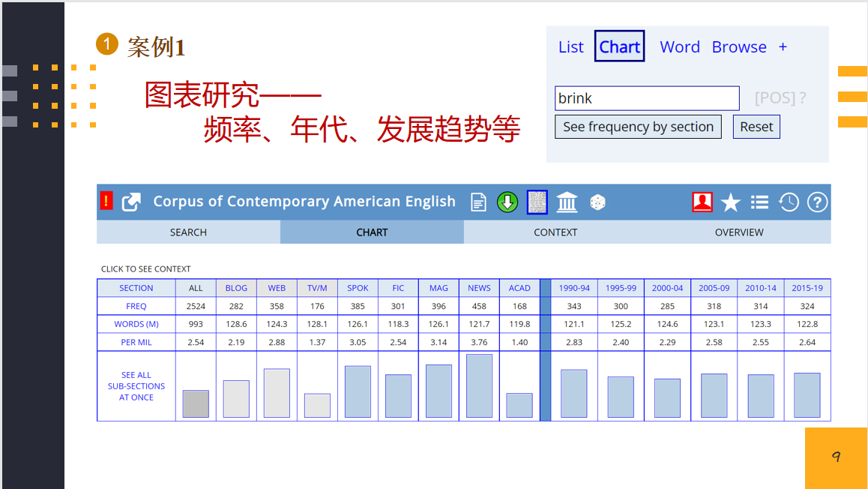Select the text sample page icon
This screenshot has width=868, height=489.
tap(537, 202)
